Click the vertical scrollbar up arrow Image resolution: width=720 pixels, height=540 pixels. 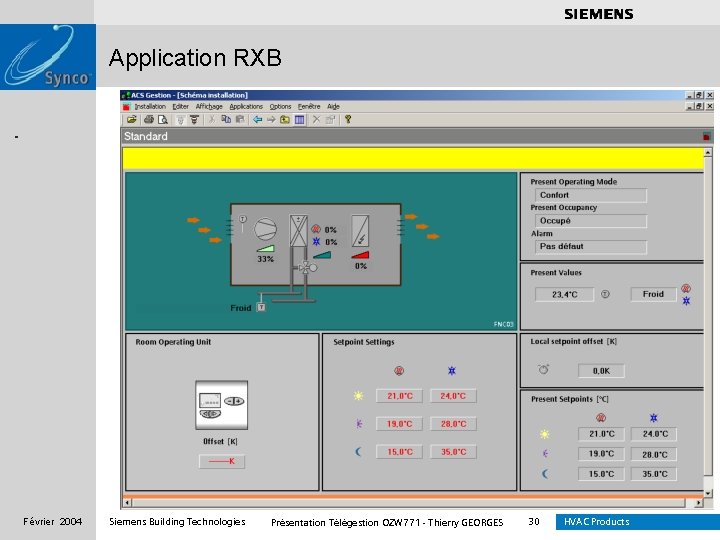[708, 152]
